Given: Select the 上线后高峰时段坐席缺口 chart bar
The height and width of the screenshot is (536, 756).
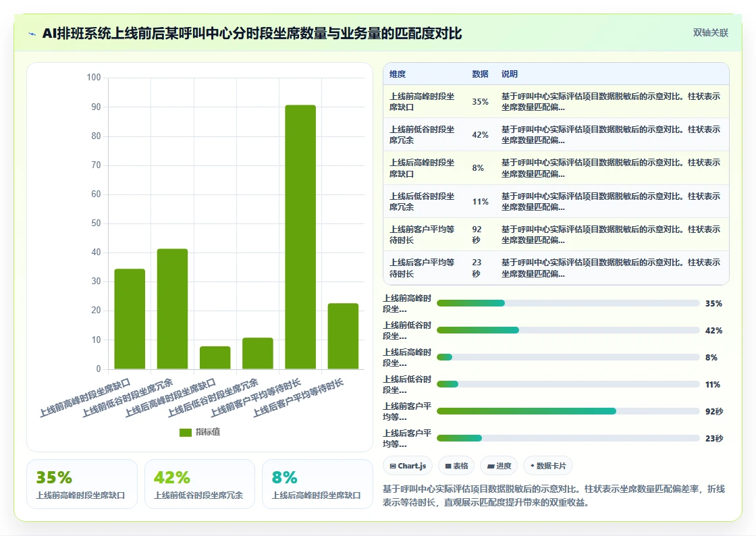Looking at the screenshot, I should click(x=215, y=358).
